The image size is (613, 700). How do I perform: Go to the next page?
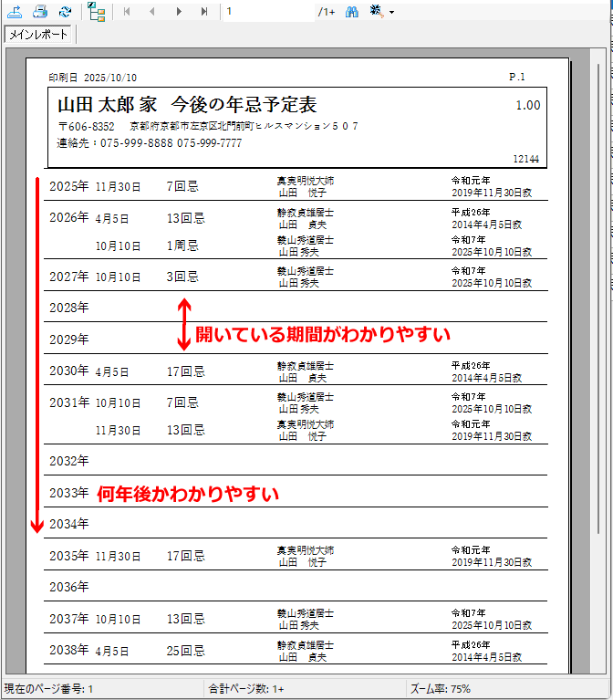pos(178,12)
